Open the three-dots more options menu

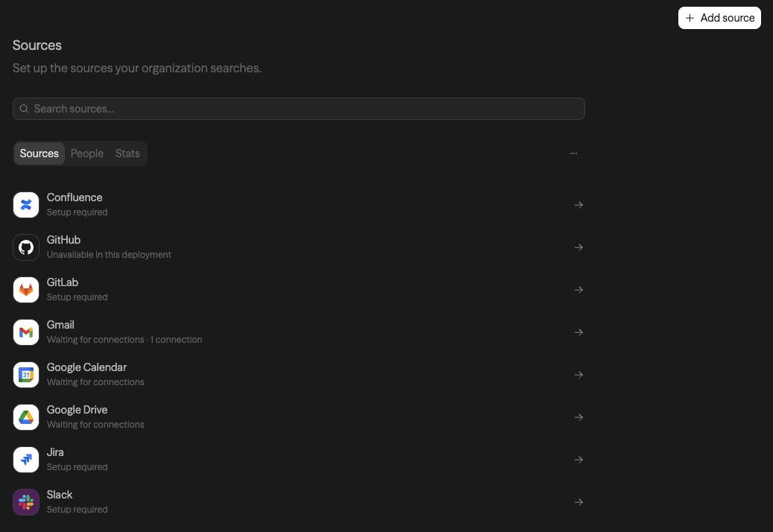tap(573, 153)
